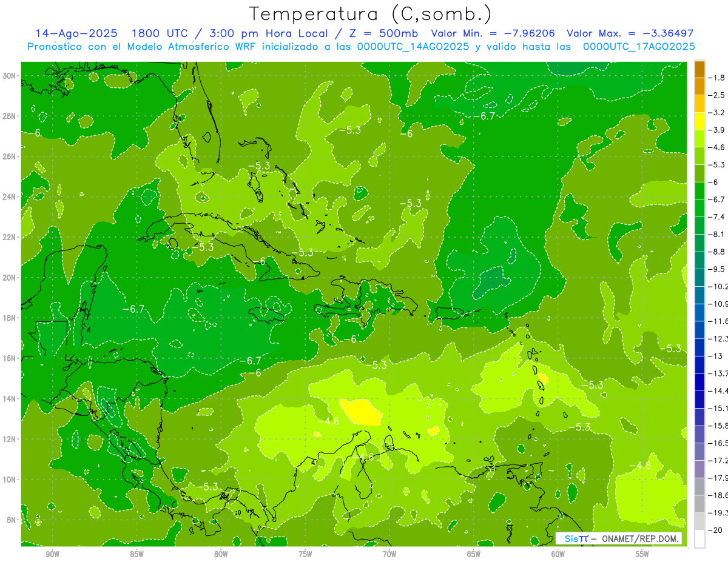Click the "Valor Min. = -7.96206" readout
Screen dimensions: 728x562
[x=493, y=33]
